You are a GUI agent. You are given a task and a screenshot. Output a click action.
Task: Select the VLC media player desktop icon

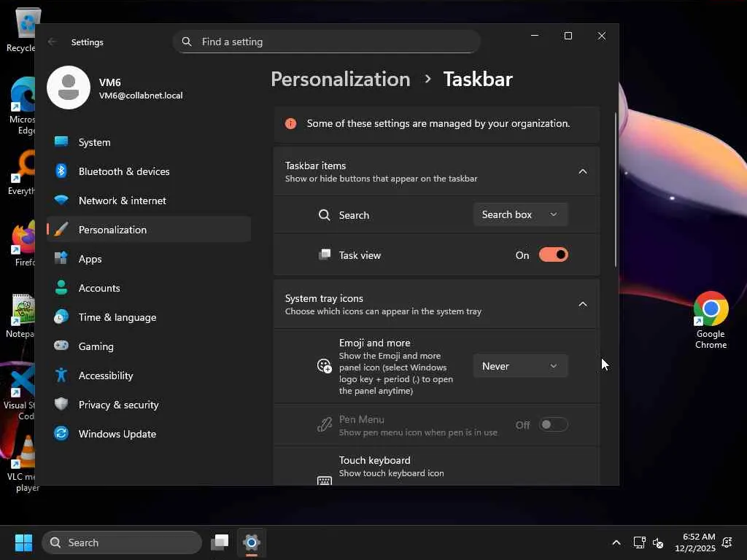23,463
